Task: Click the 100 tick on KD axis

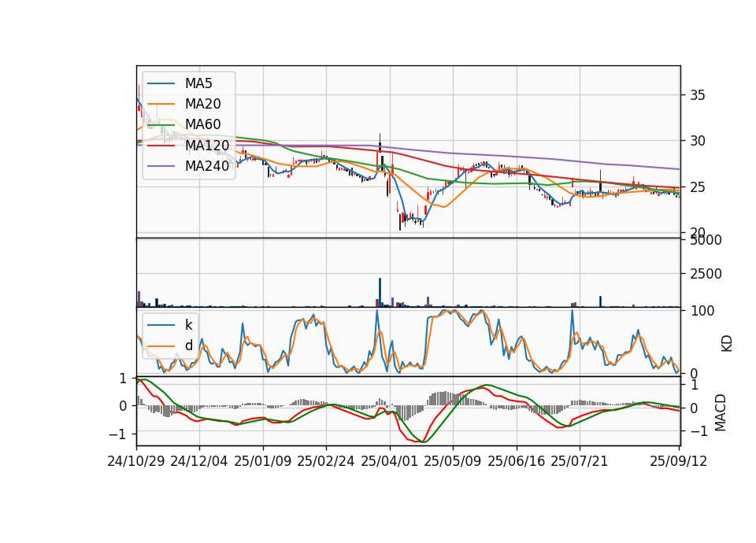Action: pyautogui.click(x=702, y=311)
